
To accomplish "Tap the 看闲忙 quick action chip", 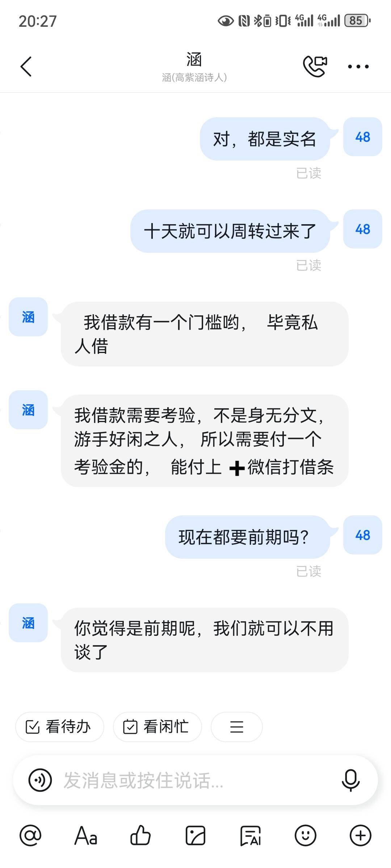I will [157, 727].
